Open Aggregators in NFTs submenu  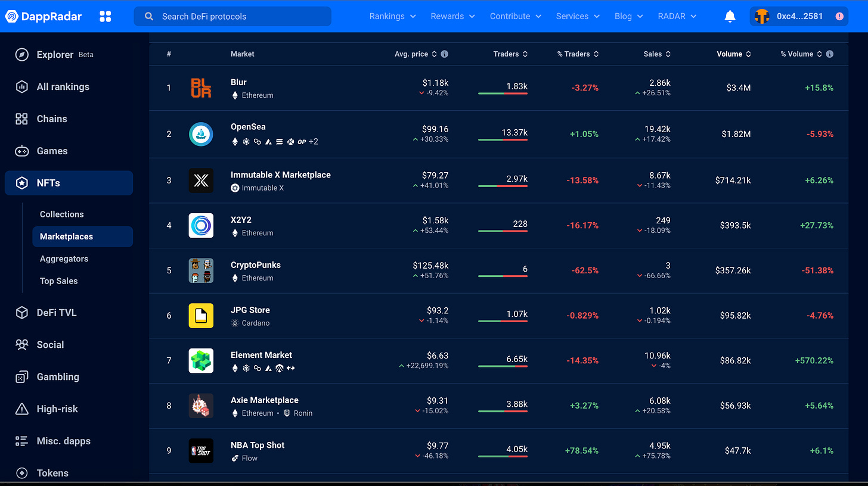[64, 259]
